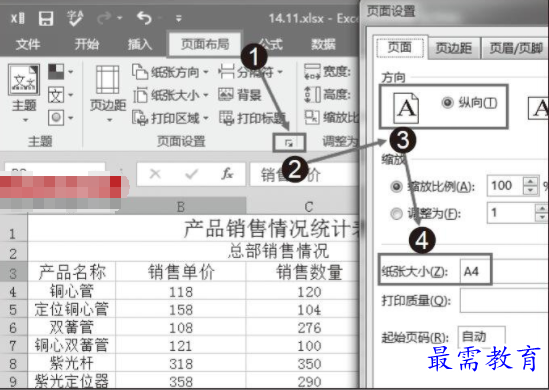Open the 打印质量 combo box
The image size is (549, 390).
(504, 301)
